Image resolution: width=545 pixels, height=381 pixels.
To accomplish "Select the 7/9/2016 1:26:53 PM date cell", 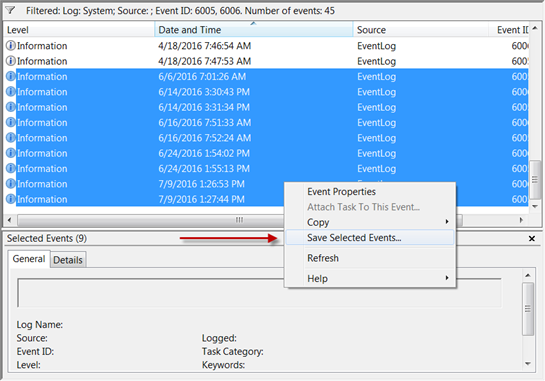I will pos(201,184).
